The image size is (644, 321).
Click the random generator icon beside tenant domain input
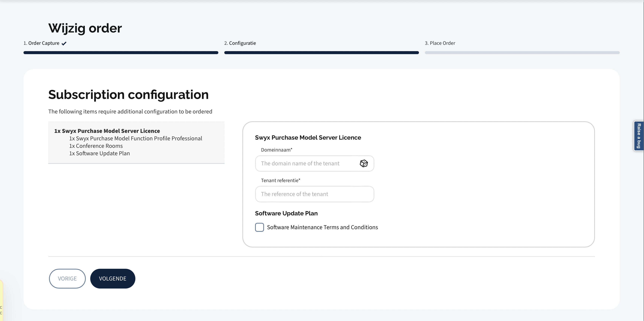point(364,163)
